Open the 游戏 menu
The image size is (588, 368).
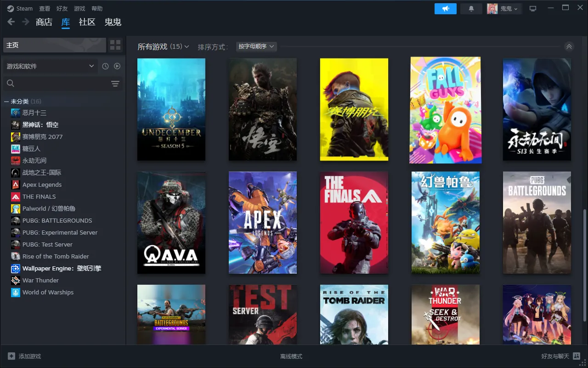pyautogui.click(x=79, y=9)
